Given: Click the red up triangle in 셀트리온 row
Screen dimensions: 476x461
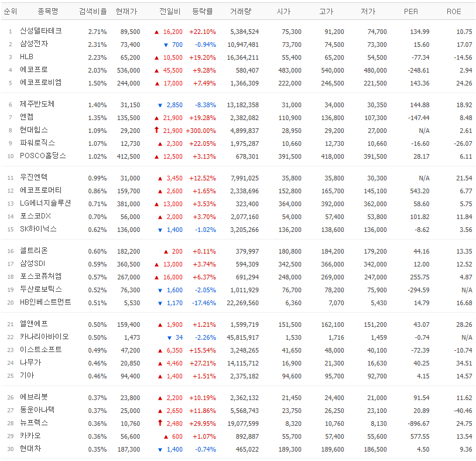Looking at the screenshot, I should (x=166, y=252).
